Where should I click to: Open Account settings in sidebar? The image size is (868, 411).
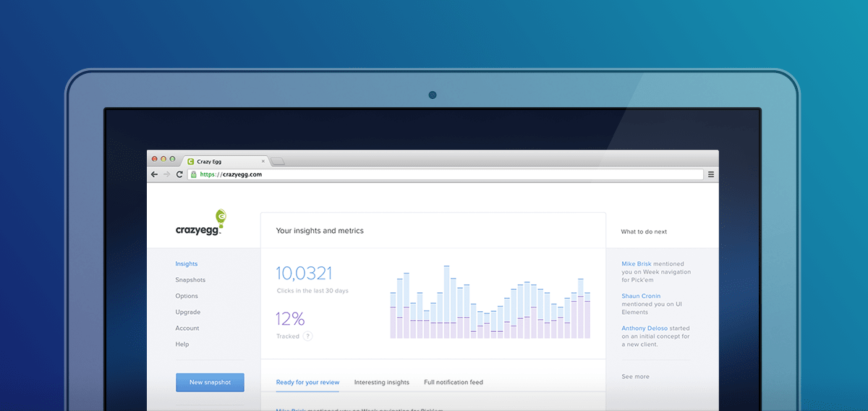(x=187, y=328)
